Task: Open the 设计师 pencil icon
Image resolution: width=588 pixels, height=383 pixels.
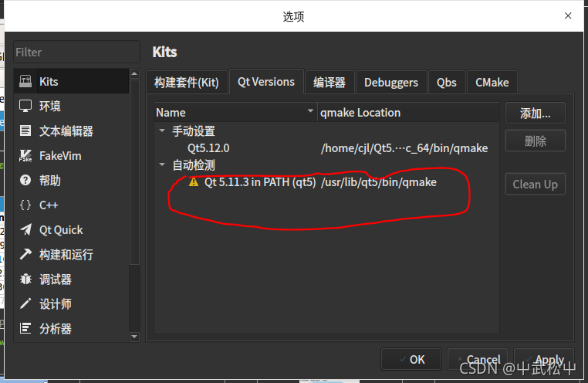Action: 25,303
